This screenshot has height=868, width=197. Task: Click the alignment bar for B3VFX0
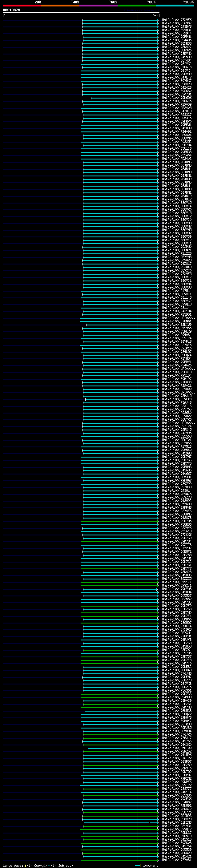click(x=122, y=399)
